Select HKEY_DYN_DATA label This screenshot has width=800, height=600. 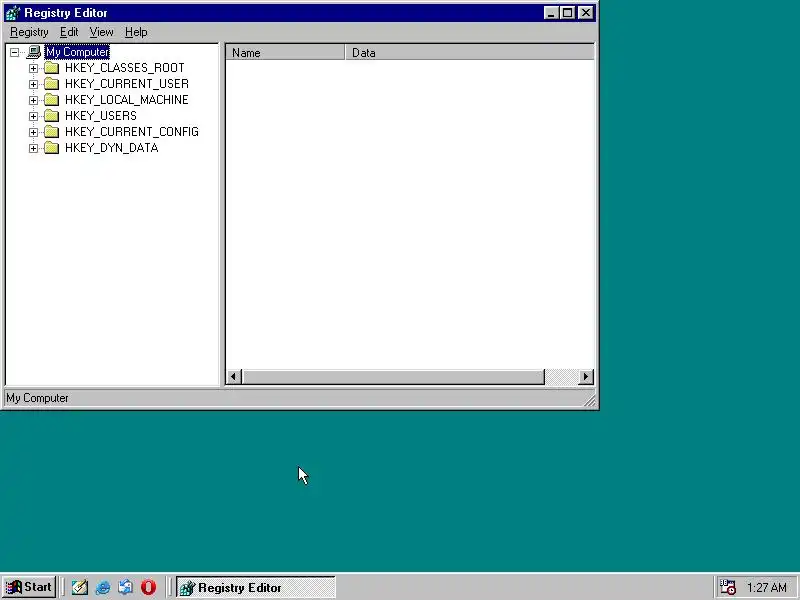pyautogui.click(x=111, y=147)
